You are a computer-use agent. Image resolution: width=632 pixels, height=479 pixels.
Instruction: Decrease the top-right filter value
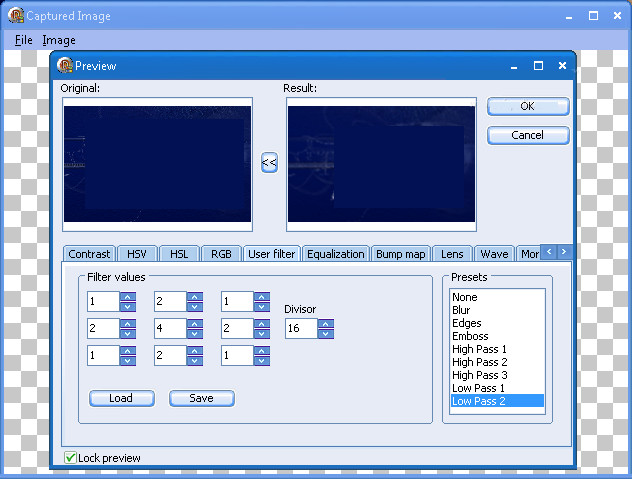tap(262, 306)
